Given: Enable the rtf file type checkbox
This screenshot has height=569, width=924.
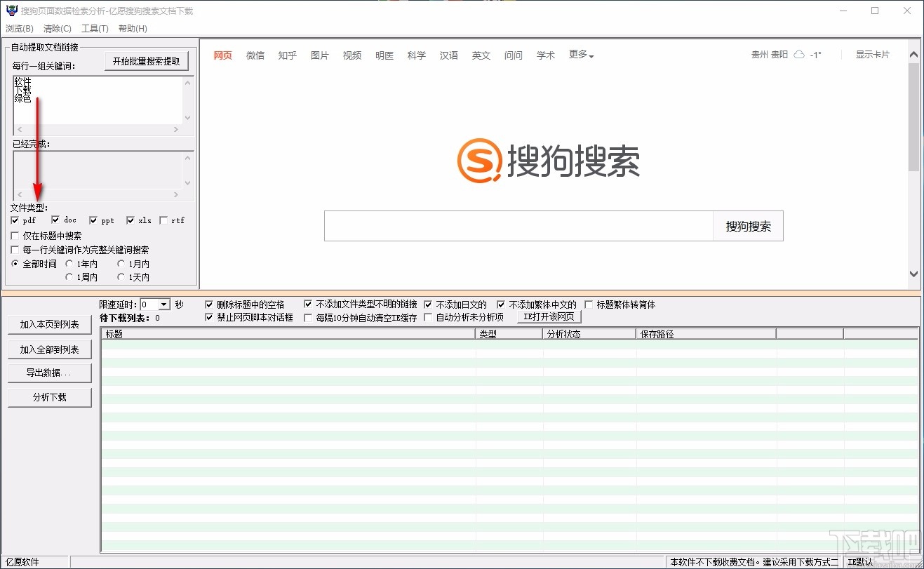Looking at the screenshot, I should coord(162,220).
